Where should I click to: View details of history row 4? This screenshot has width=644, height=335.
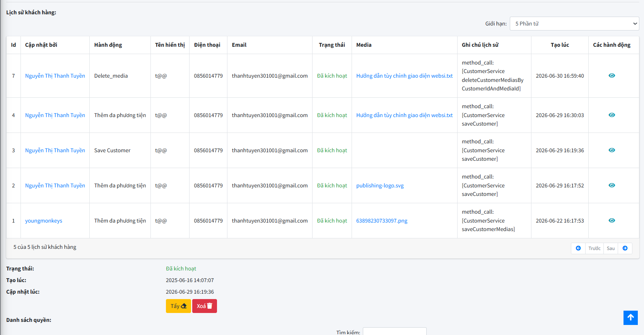coord(612,115)
